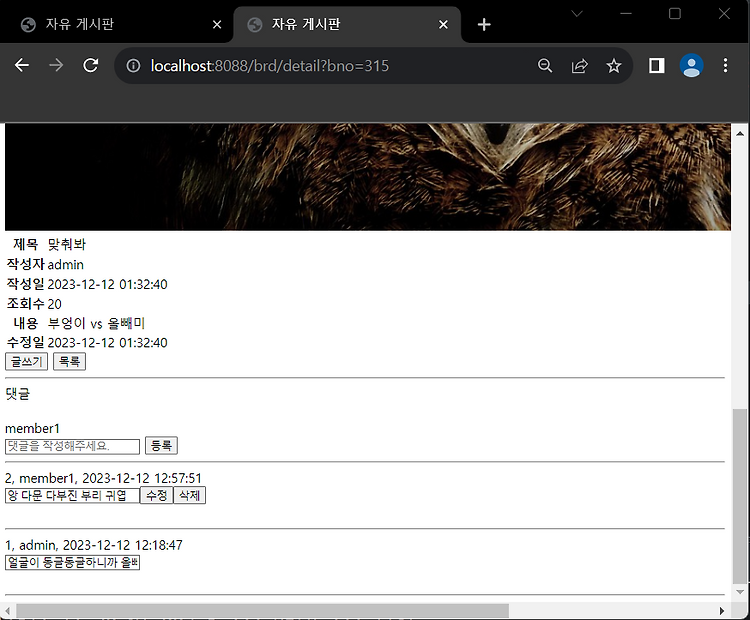This screenshot has width=750, height=620.
Task: View site information icon
Action: (x=133, y=66)
